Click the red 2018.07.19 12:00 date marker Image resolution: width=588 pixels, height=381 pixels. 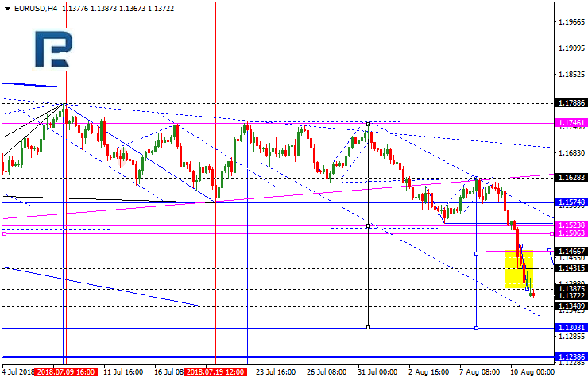pyautogui.click(x=215, y=372)
